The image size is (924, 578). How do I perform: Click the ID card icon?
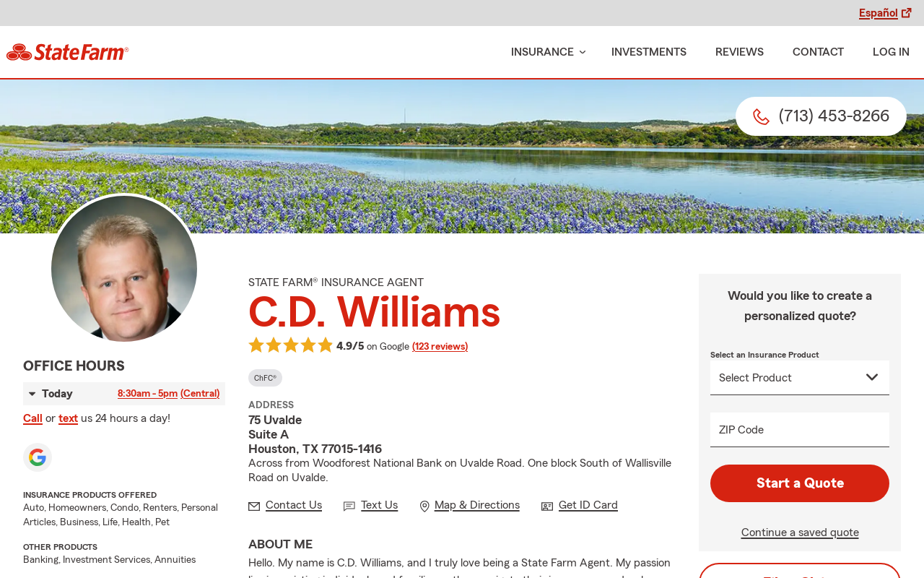[547, 506]
